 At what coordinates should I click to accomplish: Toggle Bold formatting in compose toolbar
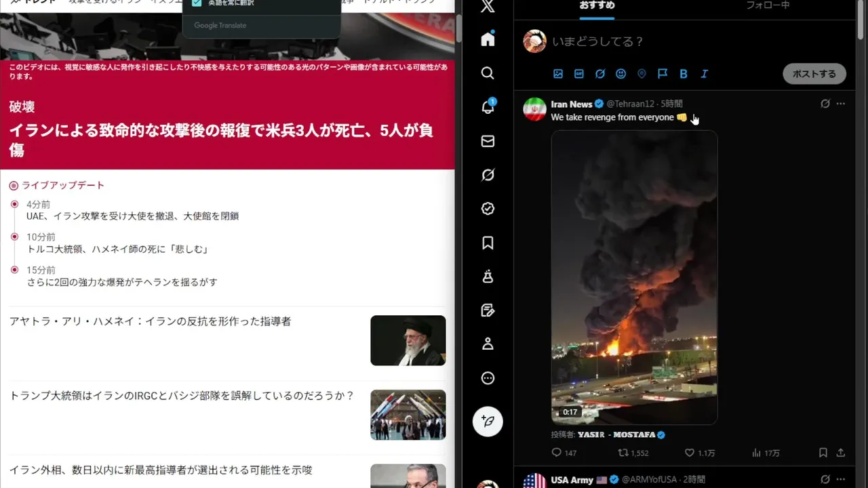point(684,74)
